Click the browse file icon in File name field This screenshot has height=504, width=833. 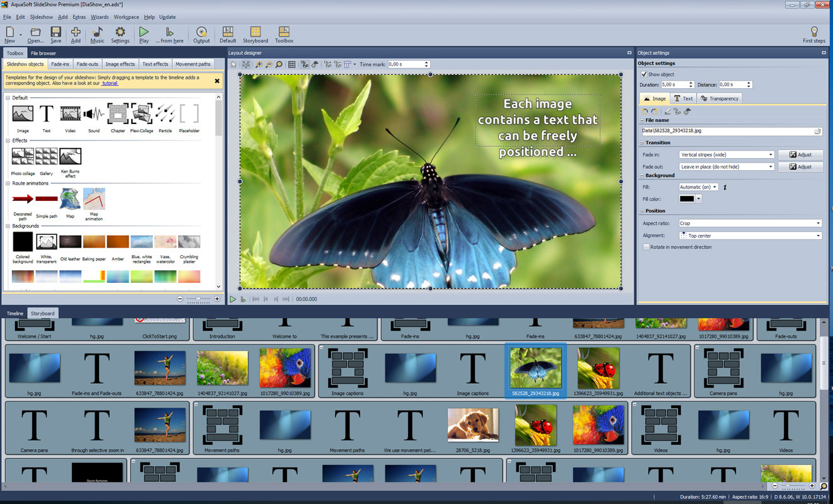[818, 131]
